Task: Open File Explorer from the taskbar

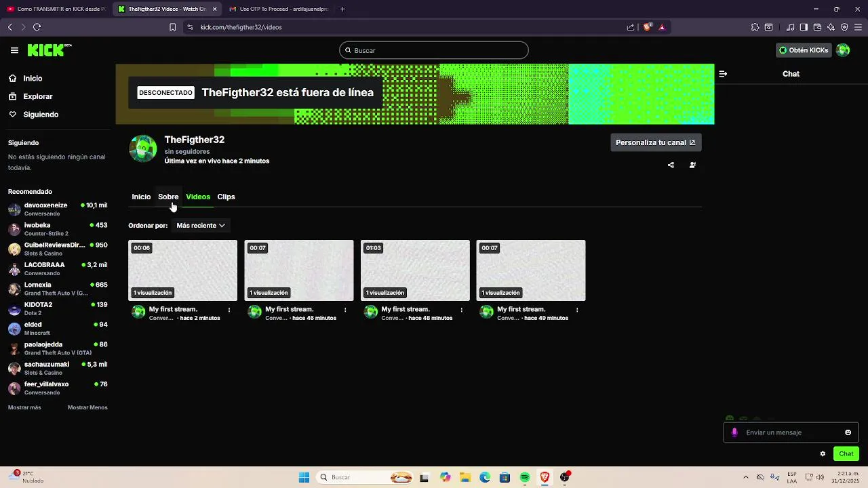Action: (x=465, y=477)
